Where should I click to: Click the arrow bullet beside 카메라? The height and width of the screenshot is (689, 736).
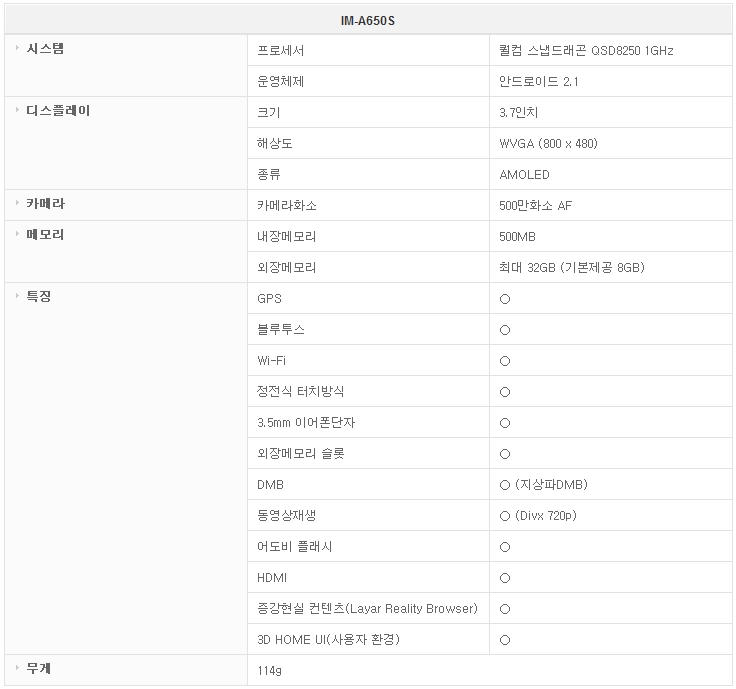(17, 202)
